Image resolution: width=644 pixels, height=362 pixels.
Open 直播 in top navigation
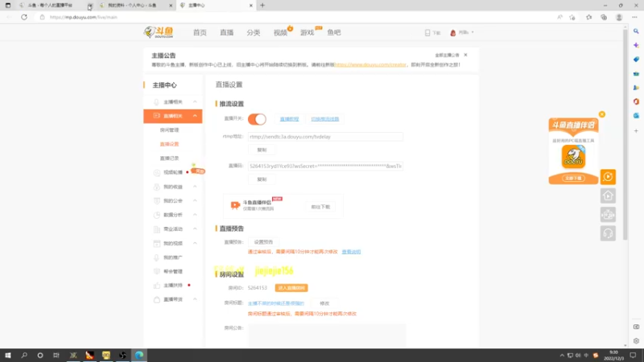tap(226, 32)
